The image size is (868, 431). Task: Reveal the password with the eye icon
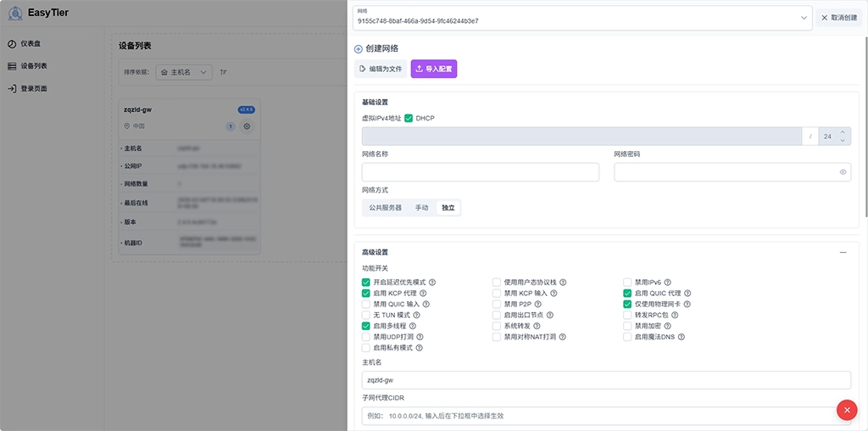(843, 172)
